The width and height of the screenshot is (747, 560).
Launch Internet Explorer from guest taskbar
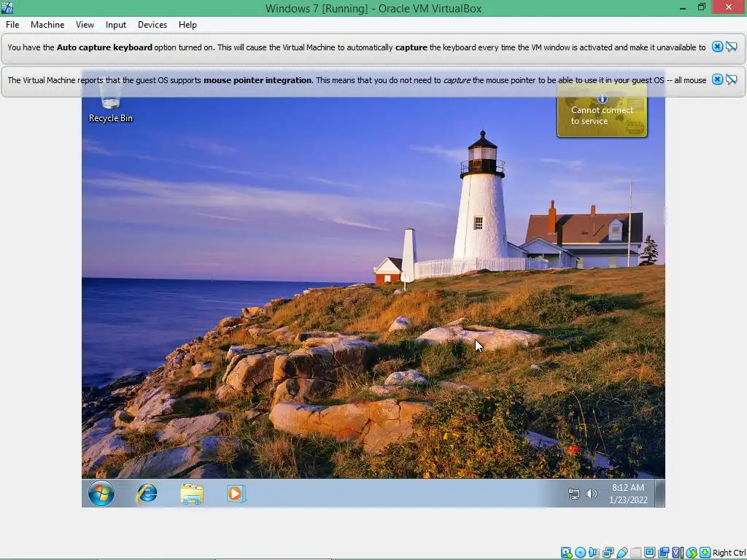point(147,494)
